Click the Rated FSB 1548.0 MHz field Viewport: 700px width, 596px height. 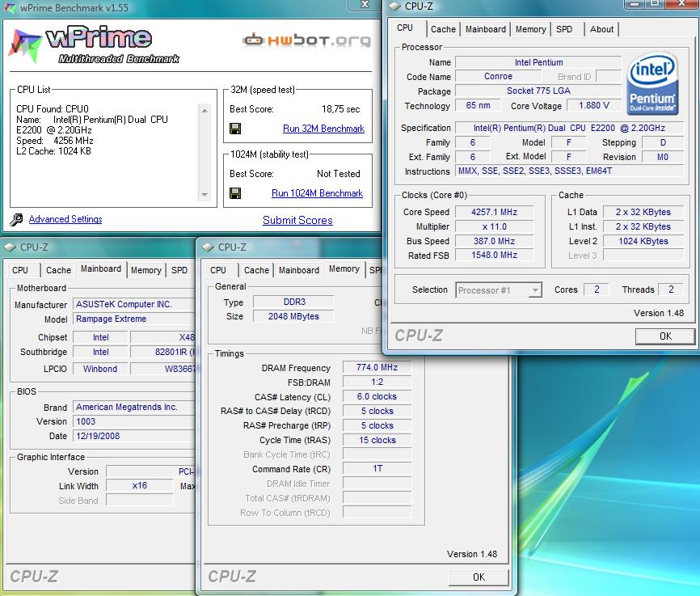pos(494,255)
